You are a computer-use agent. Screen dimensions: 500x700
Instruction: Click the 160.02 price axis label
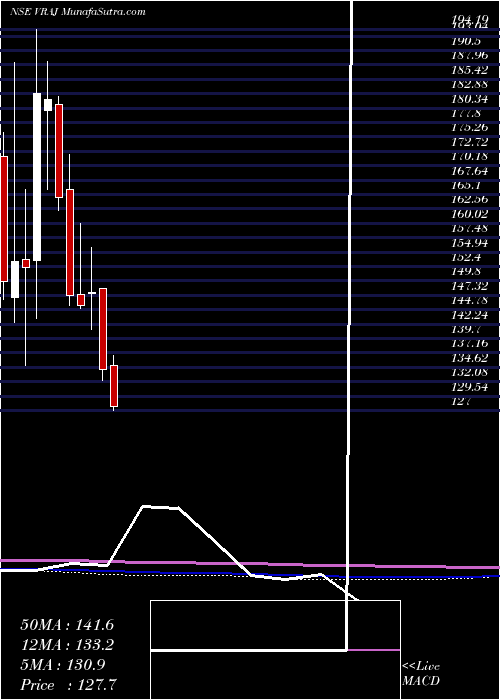pyautogui.click(x=469, y=214)
